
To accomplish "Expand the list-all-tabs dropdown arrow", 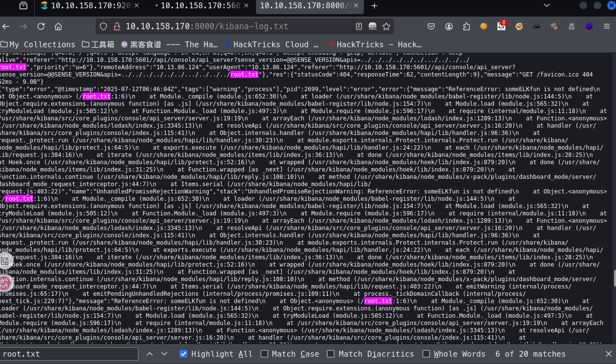I will tap(547, 6).
